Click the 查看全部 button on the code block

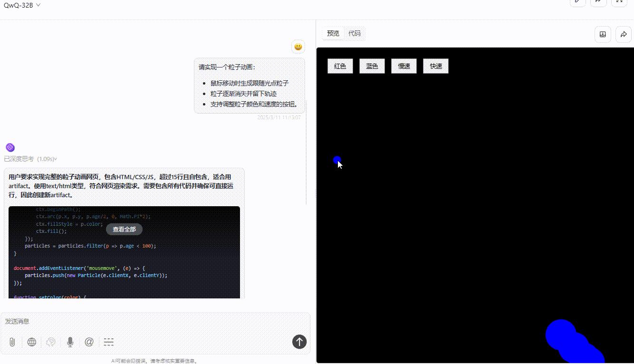[x=124, y=229]
